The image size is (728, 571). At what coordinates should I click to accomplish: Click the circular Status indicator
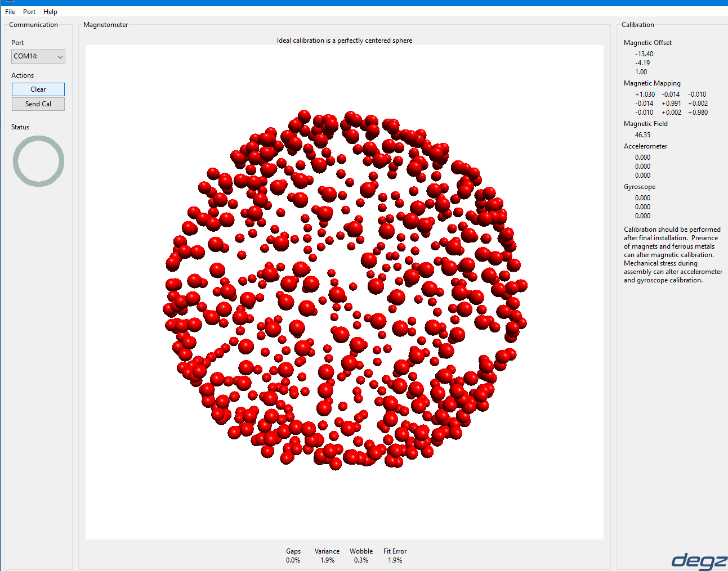[38, 161]
